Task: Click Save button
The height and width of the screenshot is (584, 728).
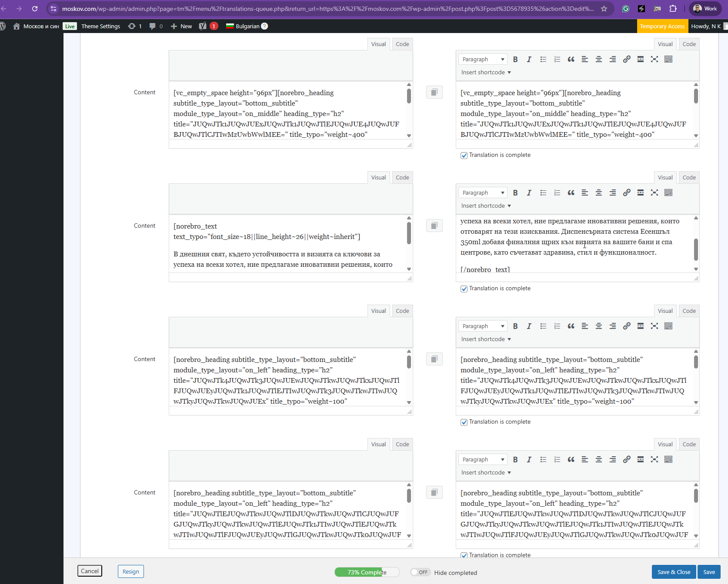Action: [709, 572]
